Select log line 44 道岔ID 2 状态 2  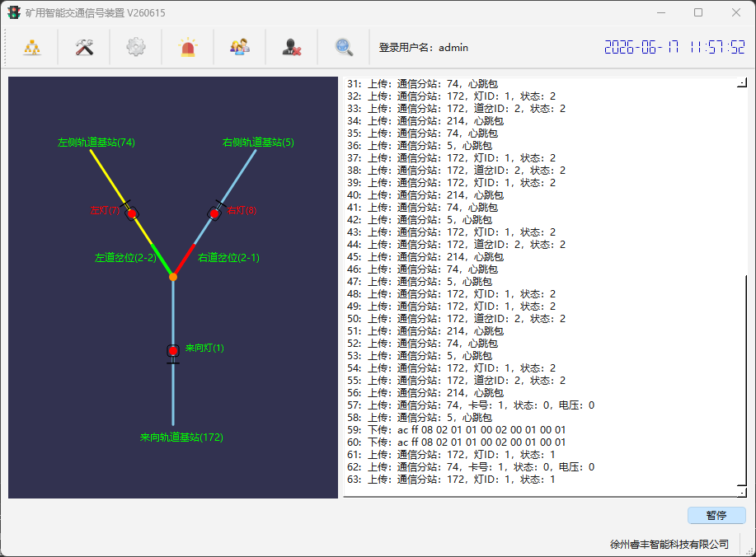tap(456, 244)
